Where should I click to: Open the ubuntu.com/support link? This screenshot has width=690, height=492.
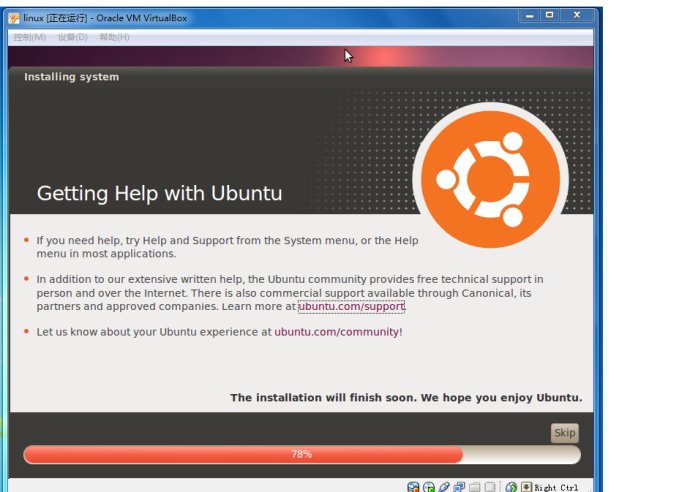(x=351, y=306)
